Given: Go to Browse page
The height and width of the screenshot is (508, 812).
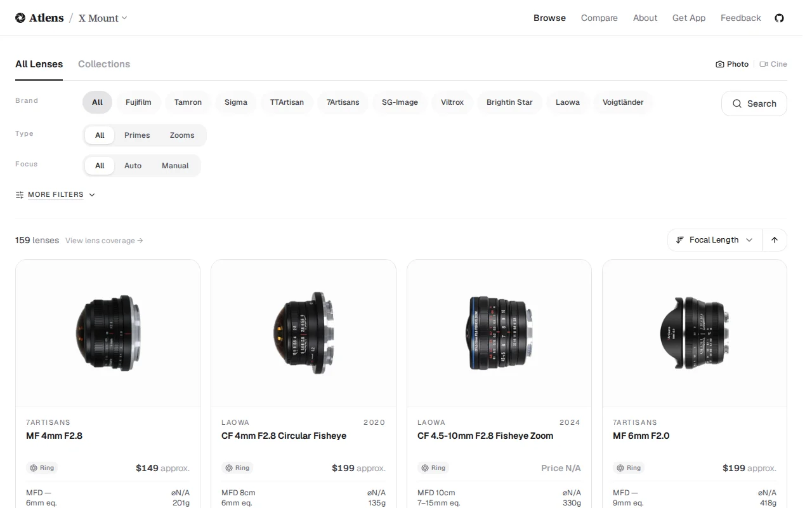Looking at the screenshot, I should pos(549,18).
